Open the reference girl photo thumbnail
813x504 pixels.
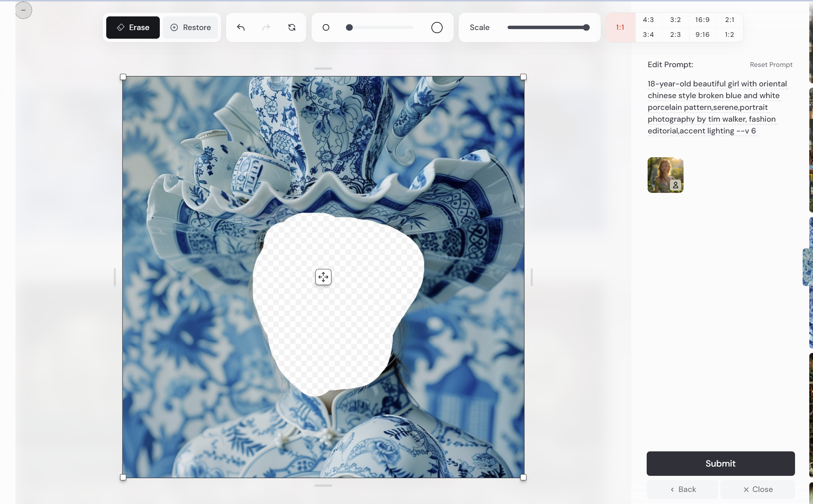(x=665, y=175)
